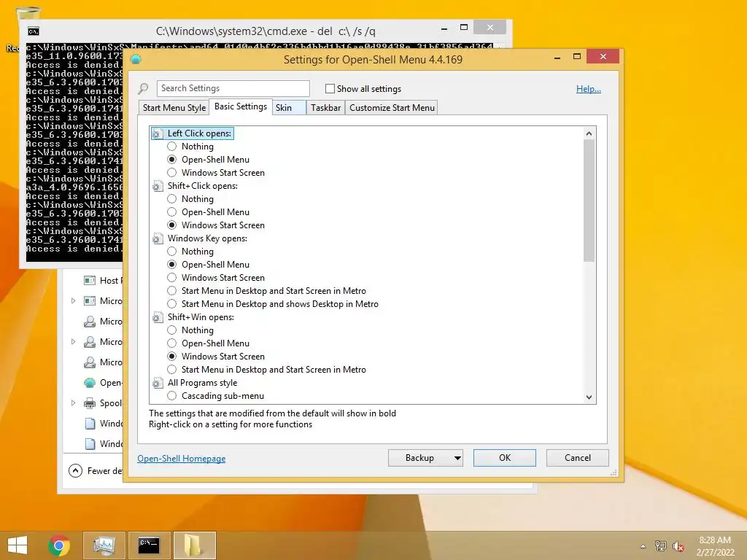
Task: Click the Fewer details arrow icon
Action: point(75,471)
